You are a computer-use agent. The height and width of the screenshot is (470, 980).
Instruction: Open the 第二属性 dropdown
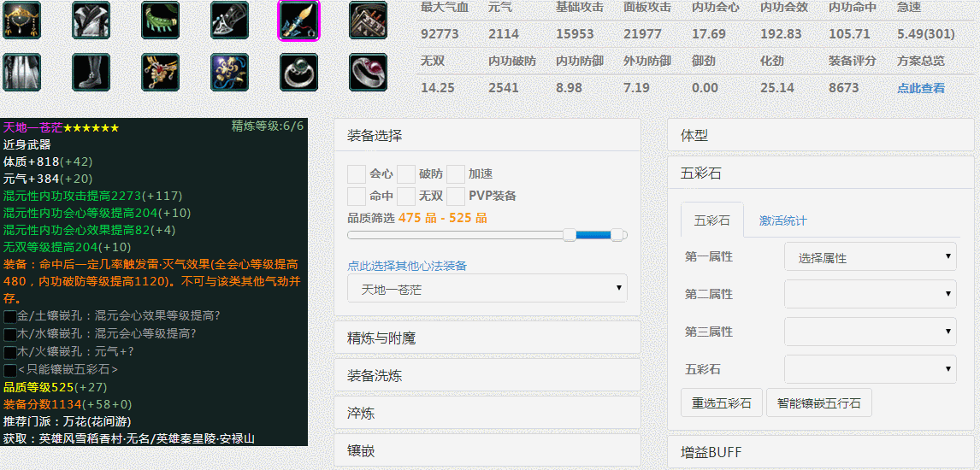870,294
